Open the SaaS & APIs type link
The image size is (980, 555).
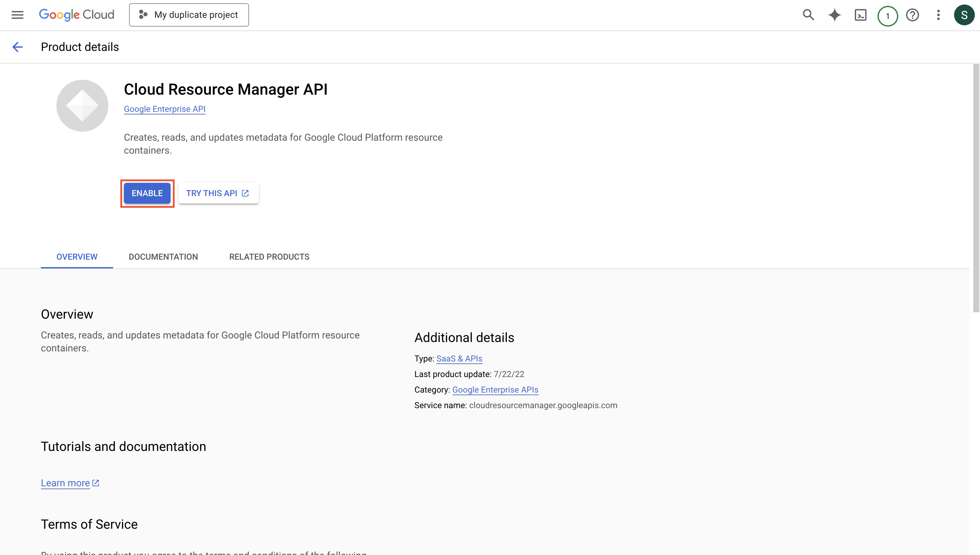(460, 359)
